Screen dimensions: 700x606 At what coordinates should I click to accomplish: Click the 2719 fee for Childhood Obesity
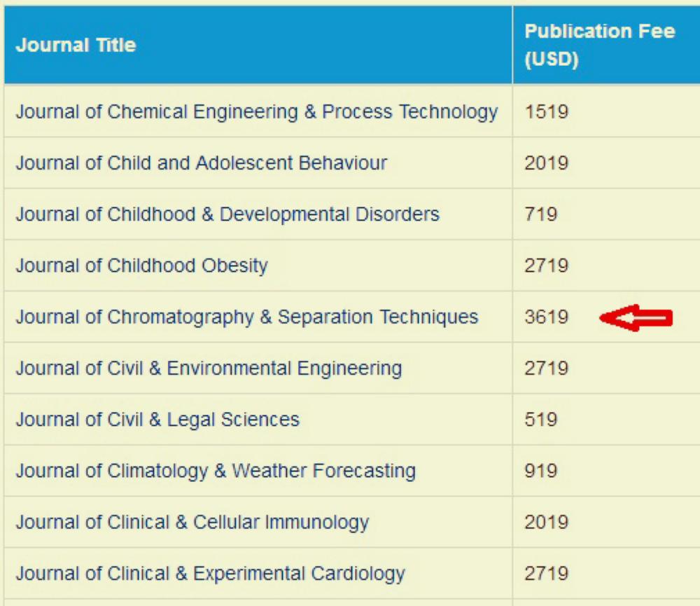(546, 266)
